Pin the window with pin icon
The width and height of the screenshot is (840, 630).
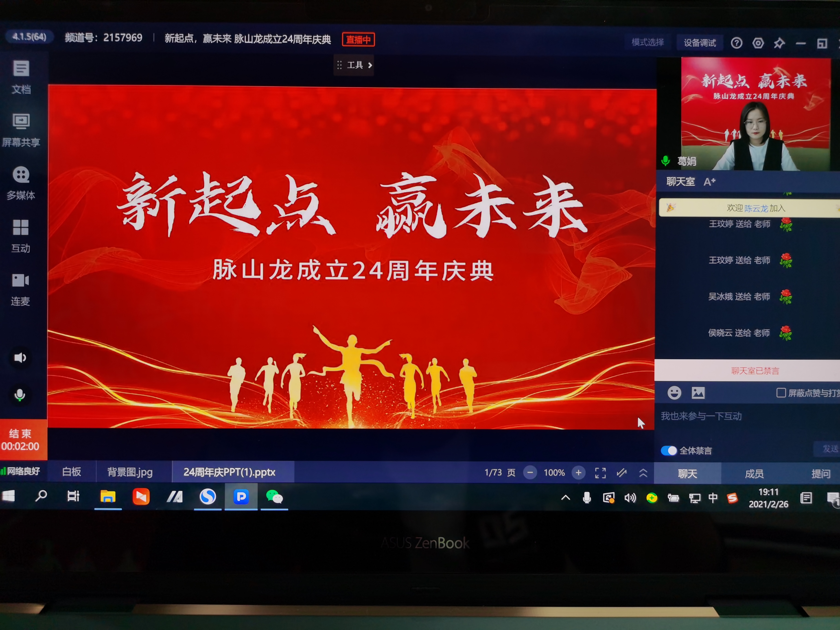(779, 43)
